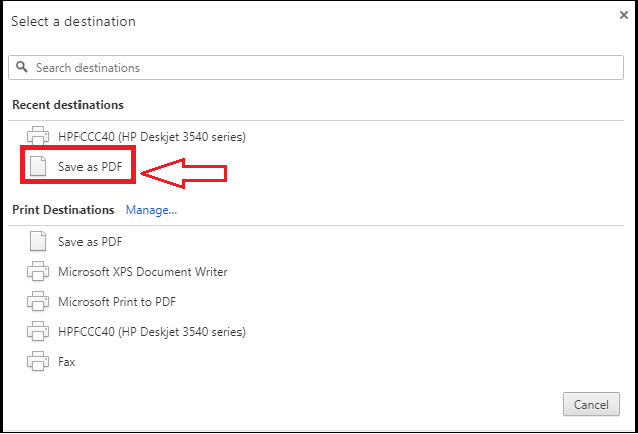Select HPFCCC40 HP Deskjet label in Print Destinations list
Viewport: 638px width, 434px height.
pyautogui.click(x=152, y=332)
